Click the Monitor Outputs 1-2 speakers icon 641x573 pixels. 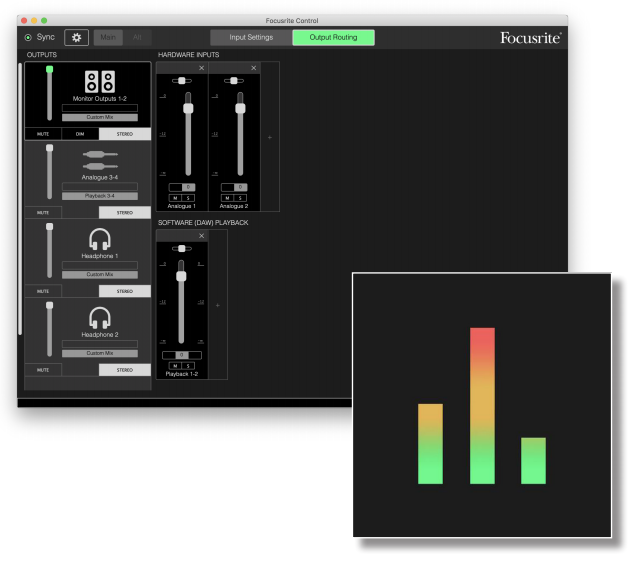[100, 81]
